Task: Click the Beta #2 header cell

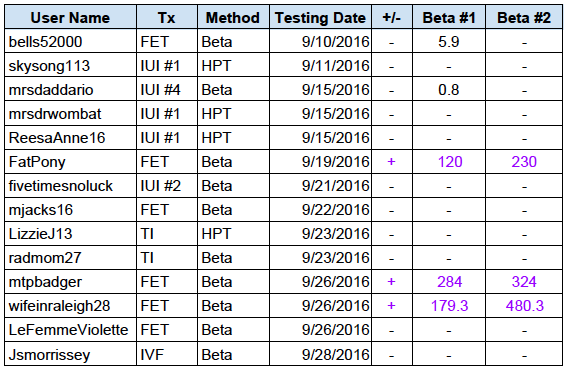Action: click(x=524, y=17)
